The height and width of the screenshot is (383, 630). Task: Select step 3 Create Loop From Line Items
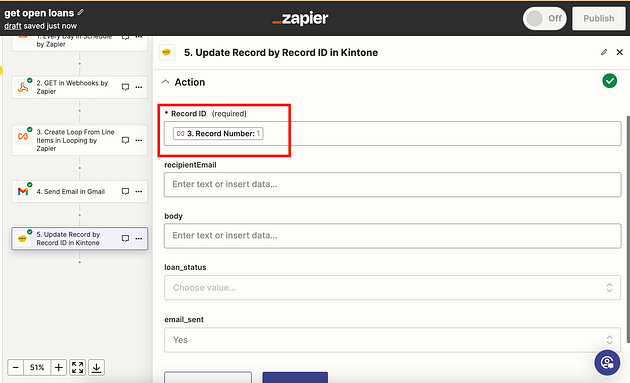80,140
